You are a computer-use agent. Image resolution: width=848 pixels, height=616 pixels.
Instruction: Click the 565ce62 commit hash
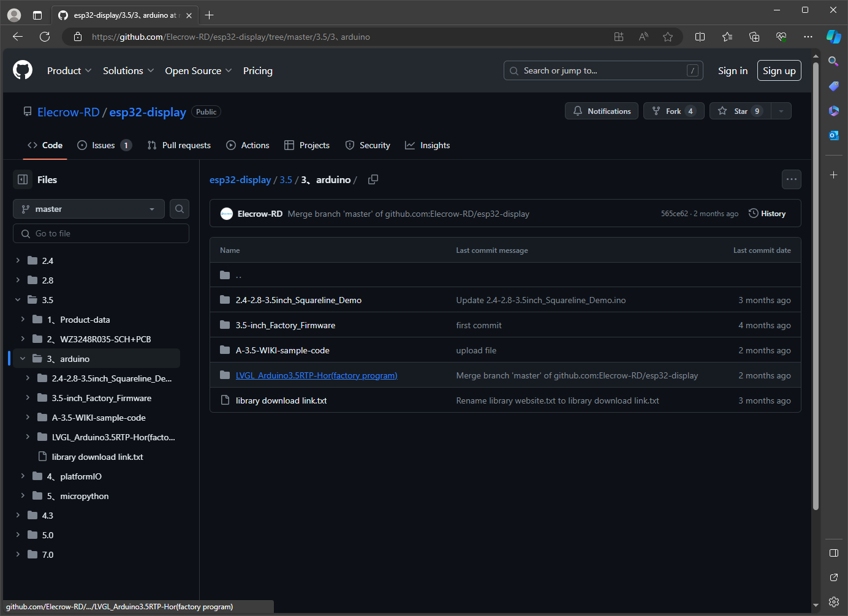coord(674,214)
